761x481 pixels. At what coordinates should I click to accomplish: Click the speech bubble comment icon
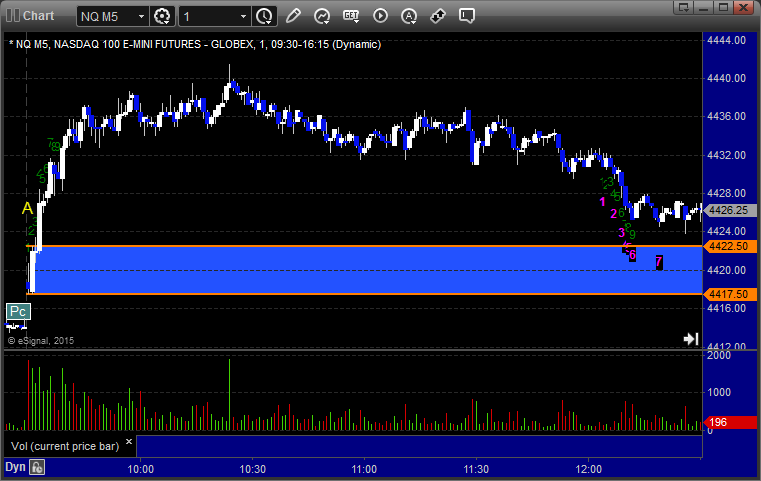[x=467, y=16]
